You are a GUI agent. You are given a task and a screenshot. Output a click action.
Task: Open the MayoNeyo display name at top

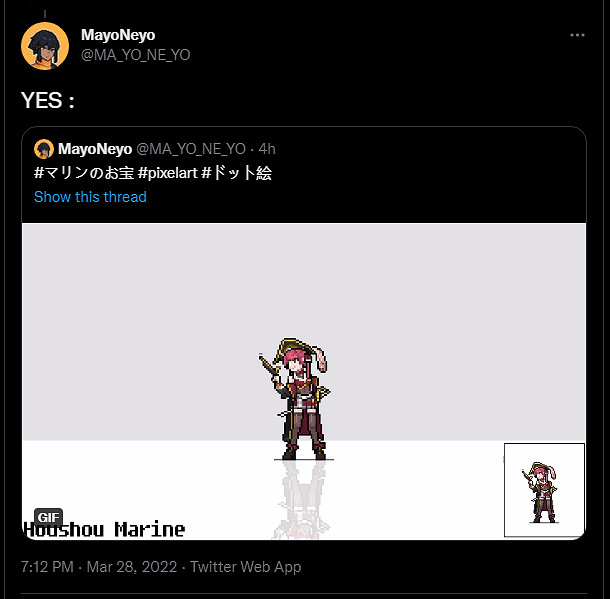[x=118, y=35]
